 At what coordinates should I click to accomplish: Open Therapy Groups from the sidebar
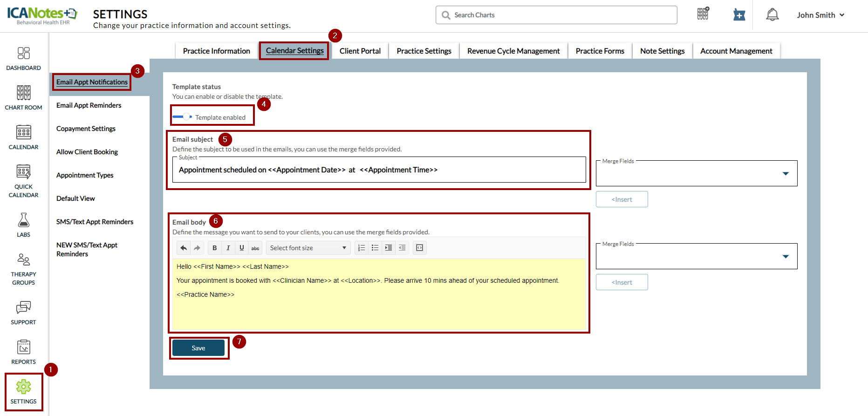(23, 269)
